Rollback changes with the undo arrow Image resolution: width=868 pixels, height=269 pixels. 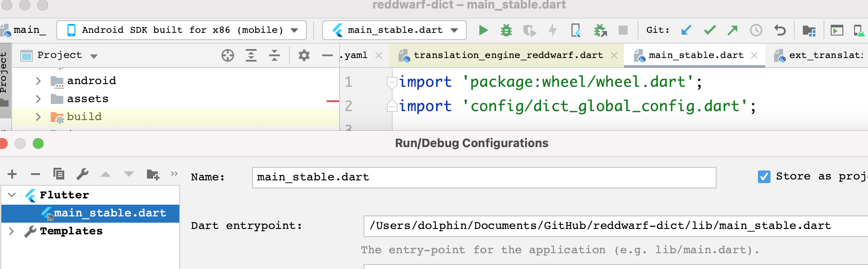pyautogui.click(x=780, y=30)
